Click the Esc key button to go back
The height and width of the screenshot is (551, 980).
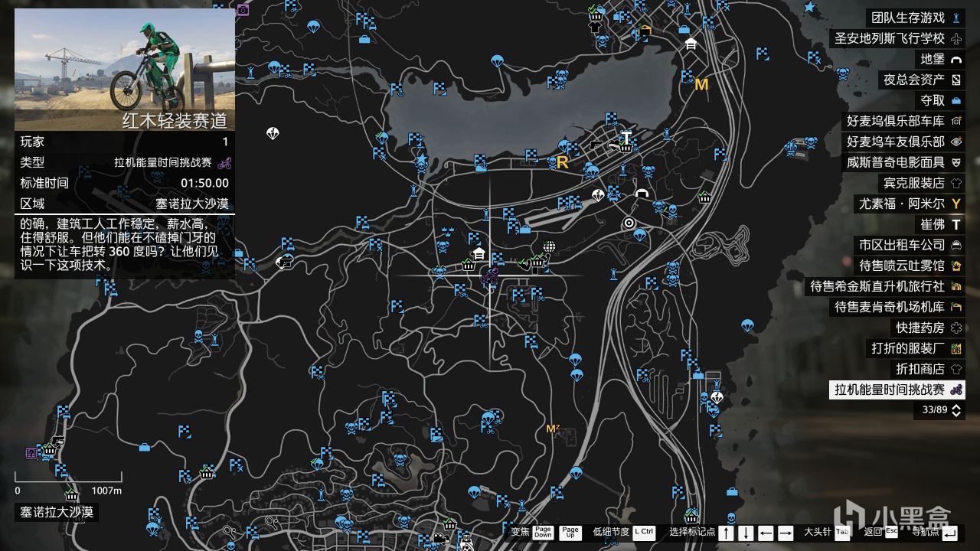[892, 532]
